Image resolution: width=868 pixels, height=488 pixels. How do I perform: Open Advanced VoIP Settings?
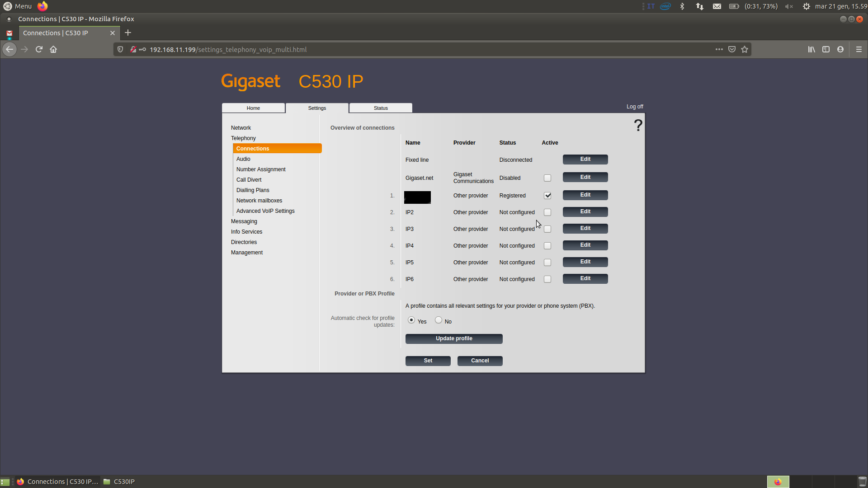click(265, 211)
